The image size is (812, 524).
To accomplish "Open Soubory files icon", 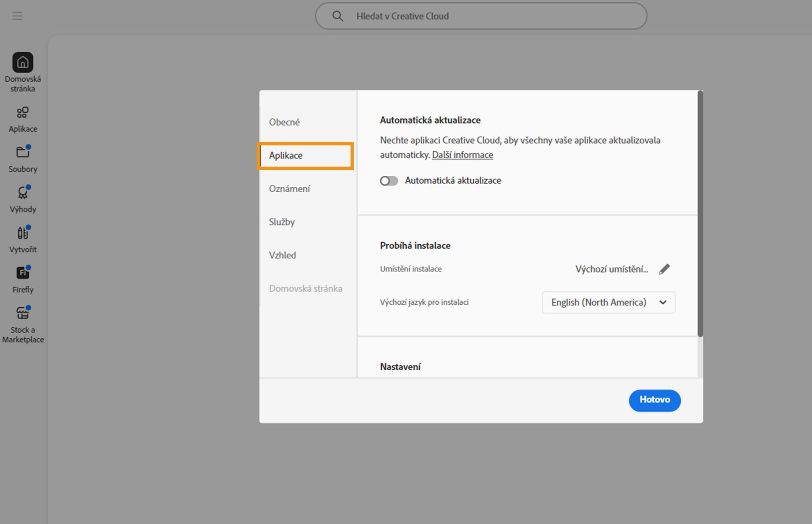I will tap(23, 152).
